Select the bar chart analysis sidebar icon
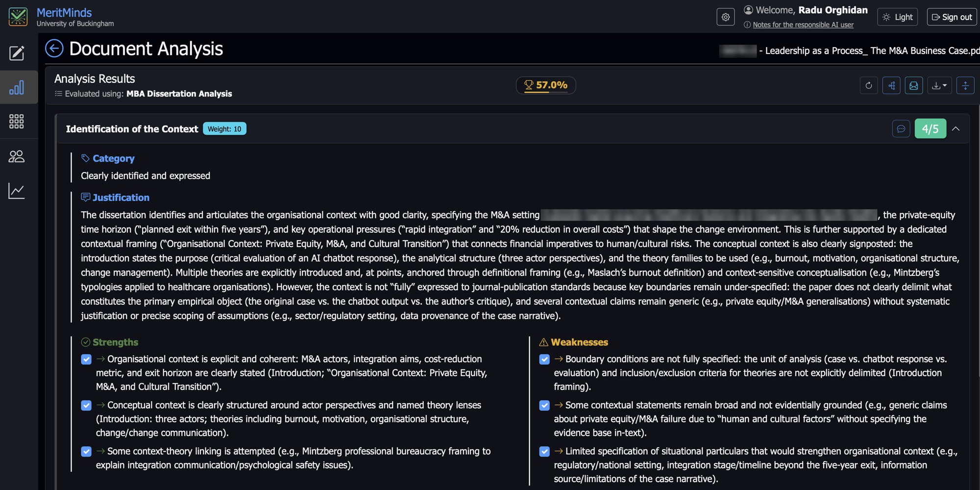 [17, 88]
